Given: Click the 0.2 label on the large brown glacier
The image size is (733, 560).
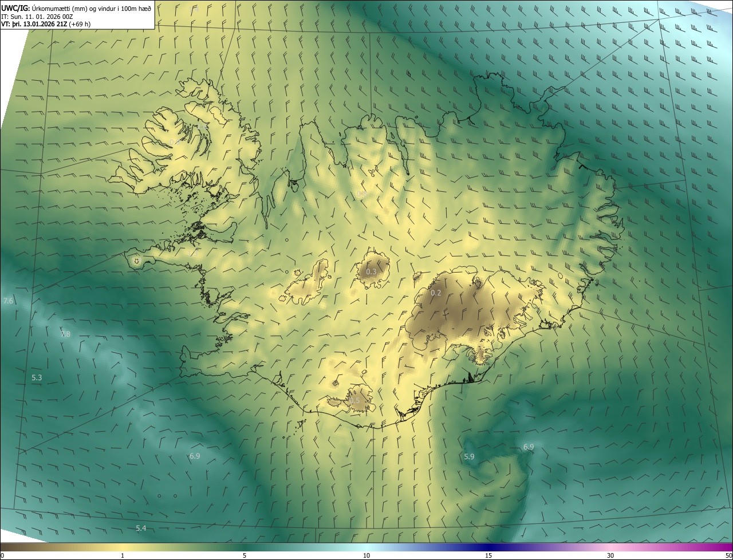Looking at the screenshot, I should pyautogui.click(x=436, y=293).
